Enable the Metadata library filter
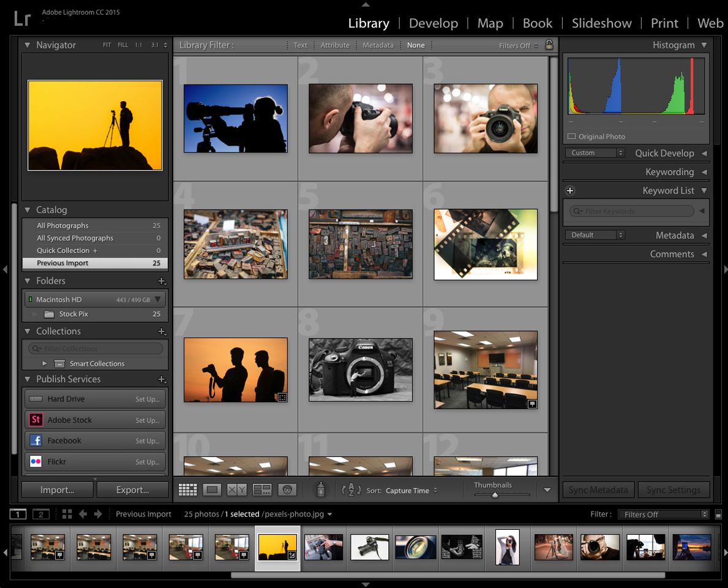The height and width of the screenshot is (588, 728). tap(378, 45)
